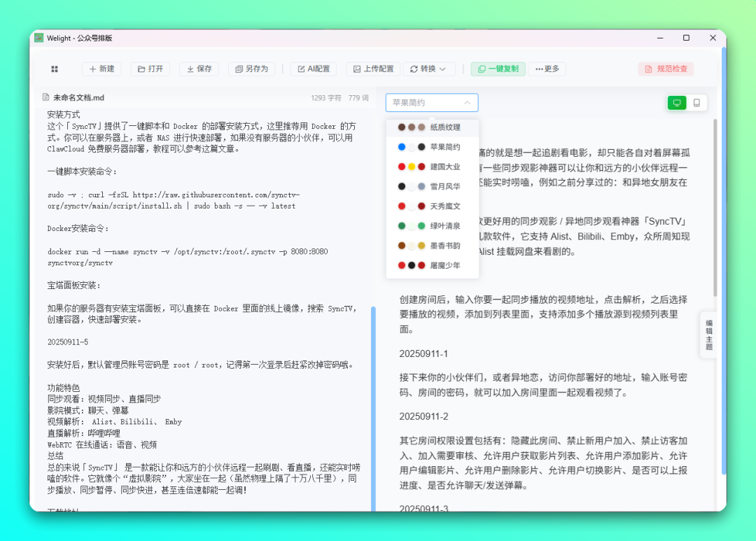This screenshot has height=541, width=756.
Task: Click the 未命名文档.md file icon
Action: (46, 98)
